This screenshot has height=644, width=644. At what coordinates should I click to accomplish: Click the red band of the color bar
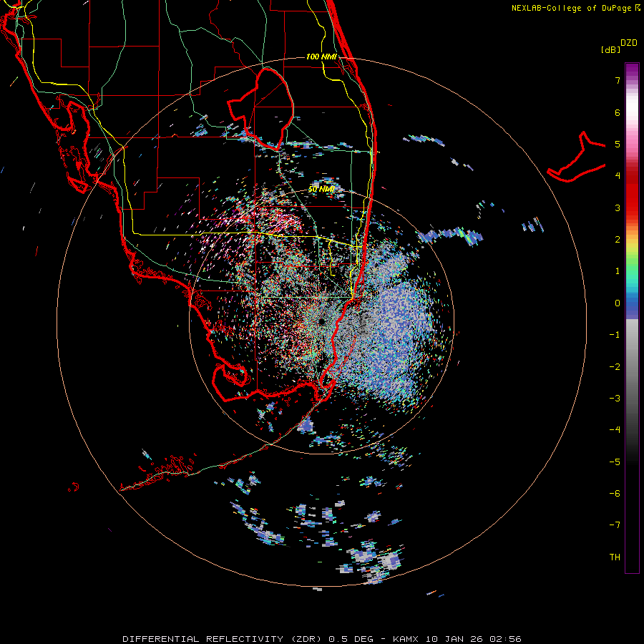[632, 189]
